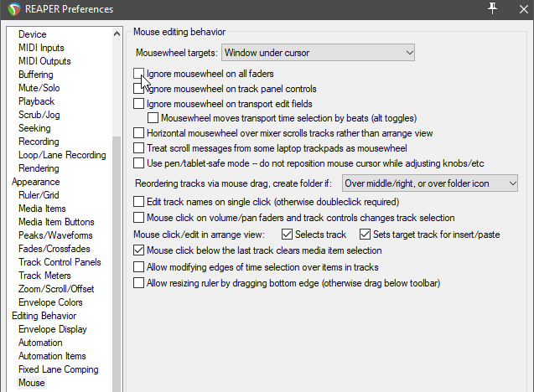Click the REAPER logo icon in title bar

tap(13, 9)
